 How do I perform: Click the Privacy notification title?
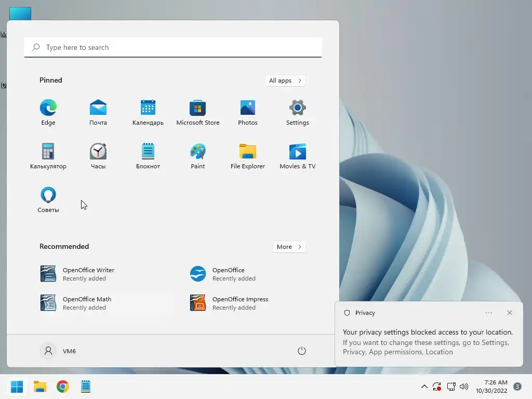[365, 313]
